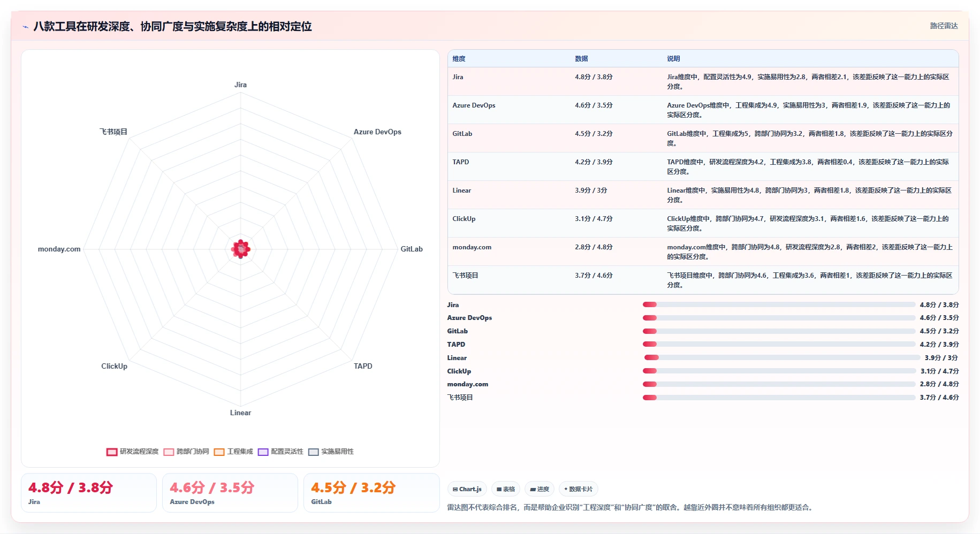980x534 pixels.
Task: Open the Azure DevOps summary card
Action: click(x=230, y=493)
